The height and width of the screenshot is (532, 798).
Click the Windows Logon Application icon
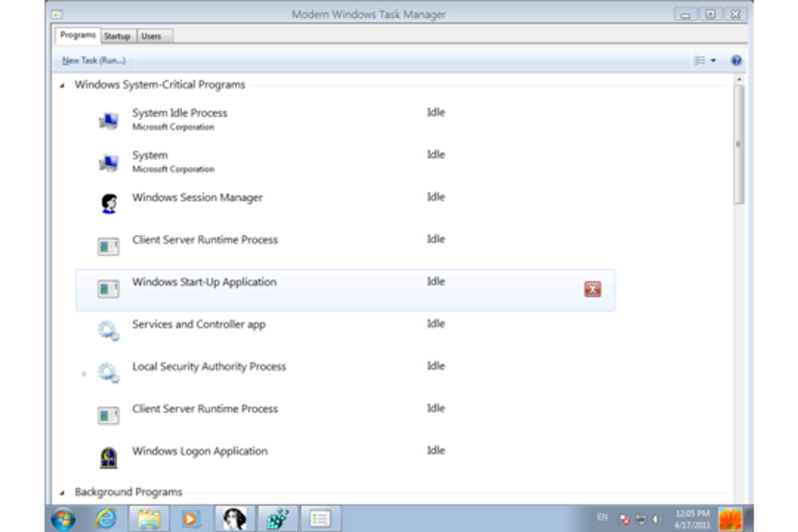tap(109, 458)
